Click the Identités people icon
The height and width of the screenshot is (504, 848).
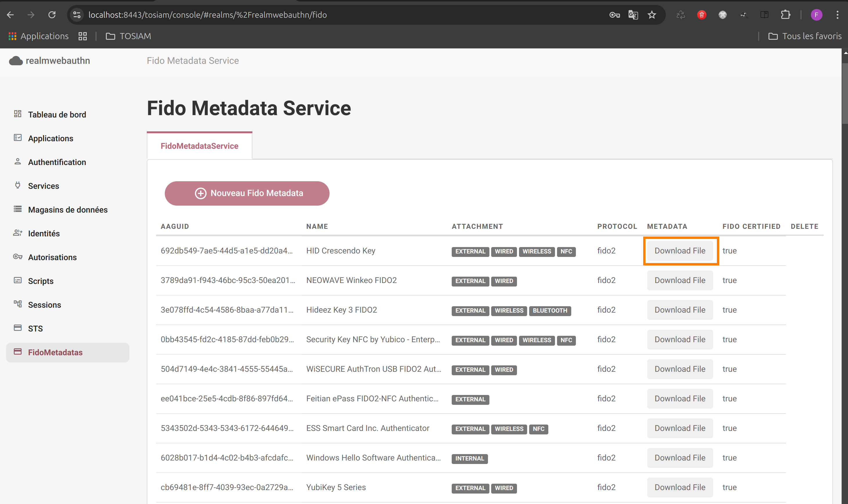point(18,233)
